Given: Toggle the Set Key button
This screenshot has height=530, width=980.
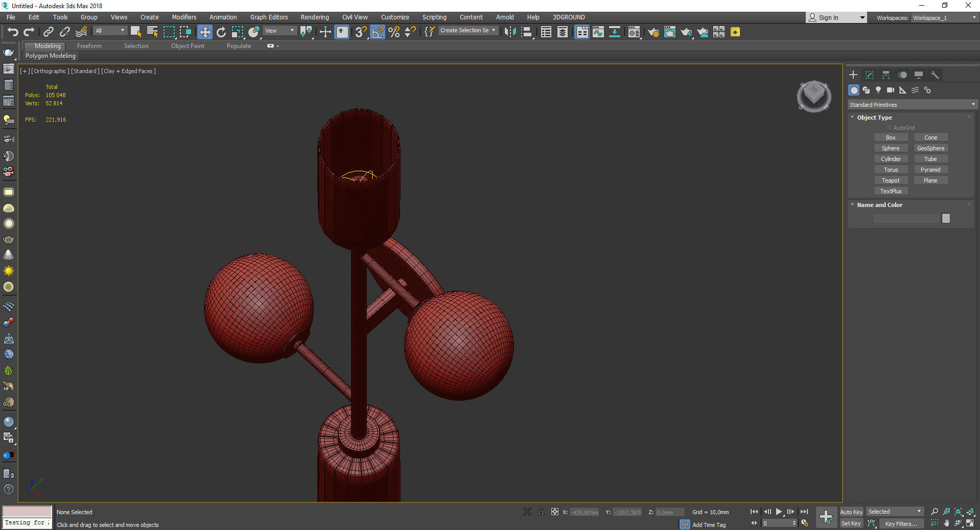Looking at the screenshot, I should 851,523.
